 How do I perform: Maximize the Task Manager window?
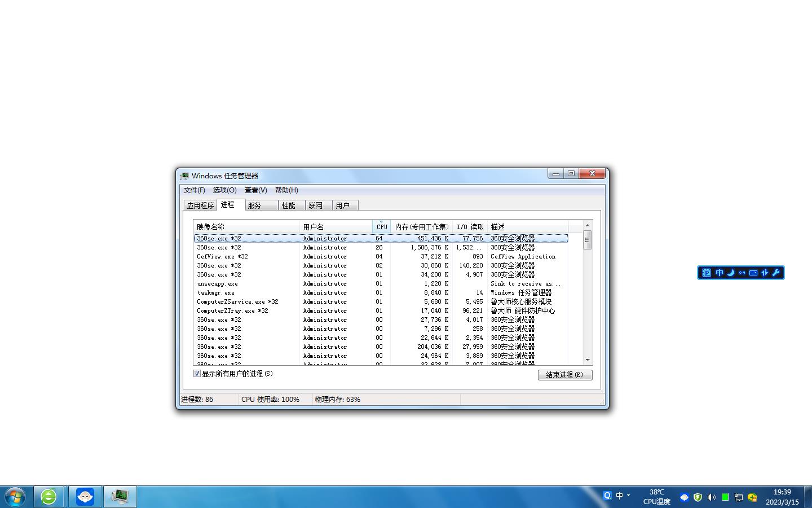click(x=571, y=174)
